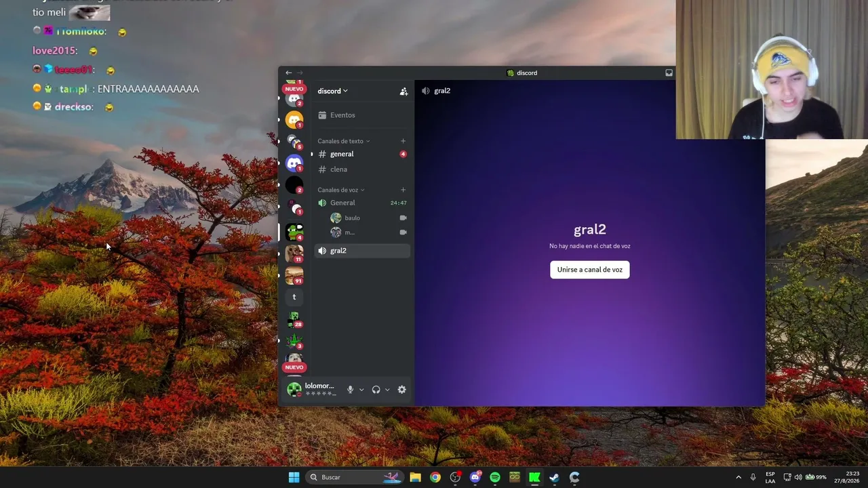The image size is (868, 488).
Task: Open the black circle server with badge 2
Action: pyautogui.click(x=294, y=184)
